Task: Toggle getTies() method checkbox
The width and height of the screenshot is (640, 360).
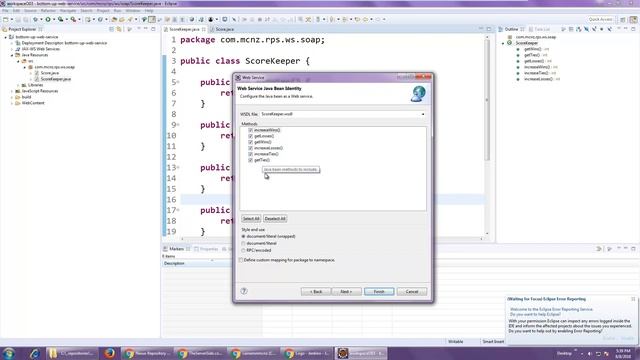Action: 251,160
